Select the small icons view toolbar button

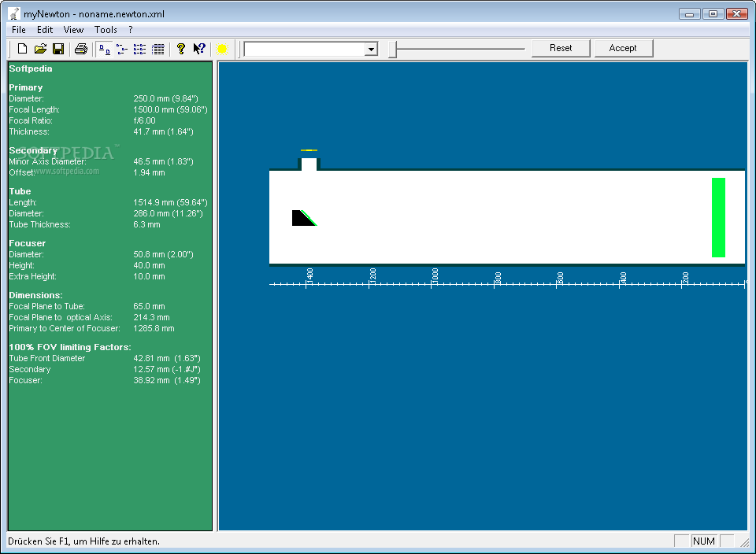122,49
